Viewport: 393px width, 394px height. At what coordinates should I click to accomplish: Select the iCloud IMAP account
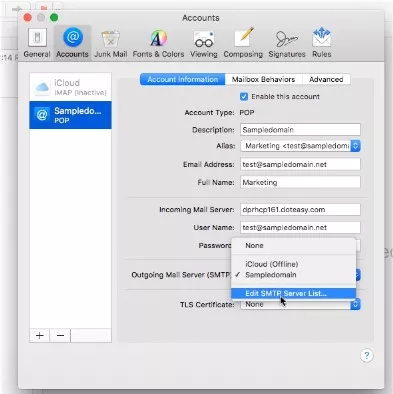tap(70, 87)
